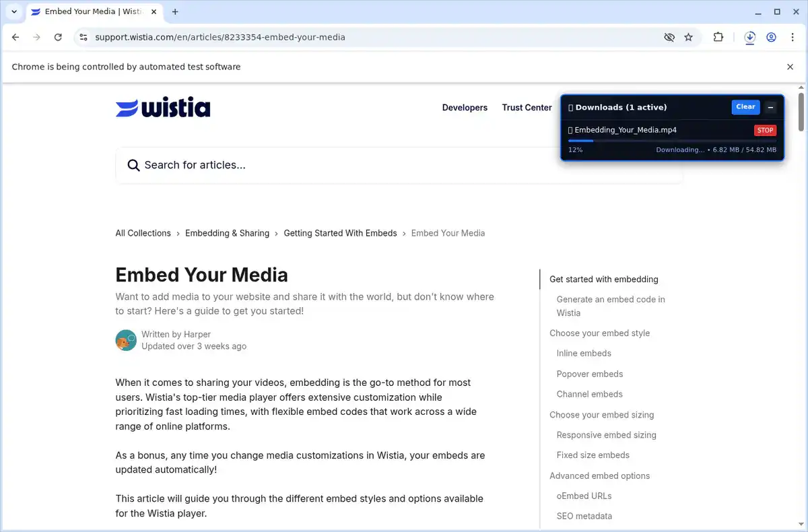The image size is (808, 532).
Task: Jump to SEO metadata section
Action: 584,516
